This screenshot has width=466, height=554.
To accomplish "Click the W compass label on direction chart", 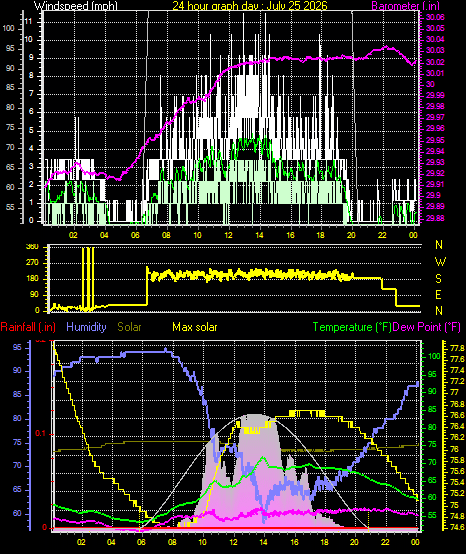I will (x=440, y=262).
